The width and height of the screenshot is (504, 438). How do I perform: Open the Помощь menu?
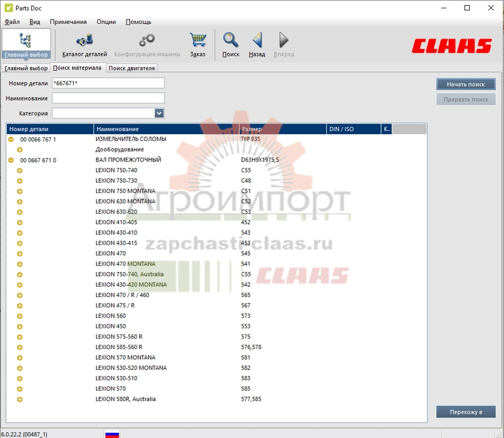tap(138, 22)
